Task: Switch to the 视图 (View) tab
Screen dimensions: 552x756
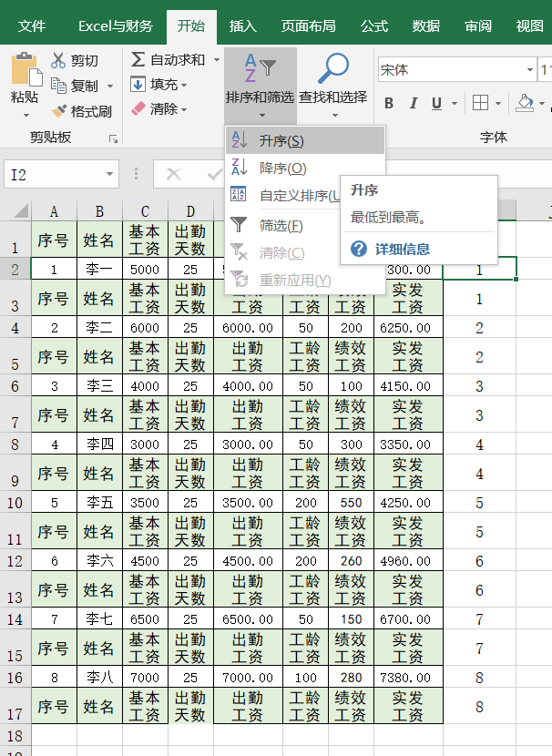Action: (529, 26)
